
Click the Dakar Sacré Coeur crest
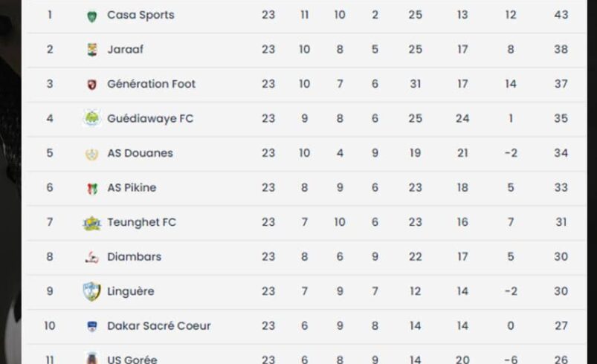click(x=91, y=326)
